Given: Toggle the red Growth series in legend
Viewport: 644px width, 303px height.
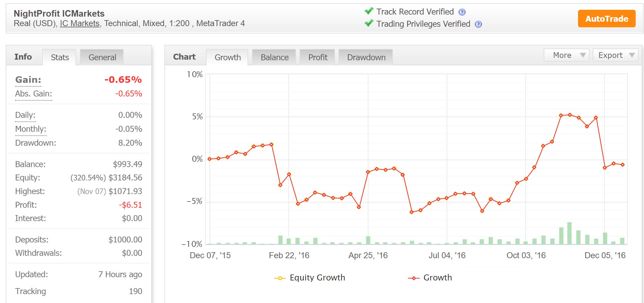Looking at the screenshot, I should coord(430,278).
